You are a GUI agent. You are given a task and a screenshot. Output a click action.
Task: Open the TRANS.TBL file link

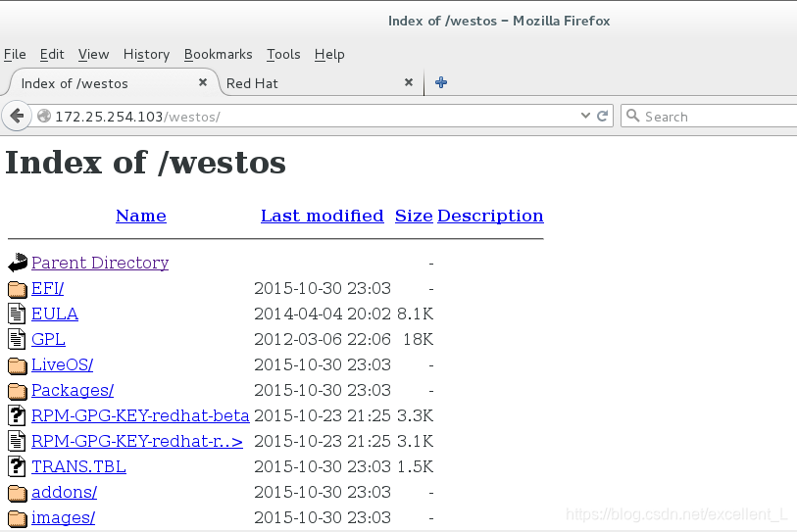pyautogui.click(x=78, y=466)
